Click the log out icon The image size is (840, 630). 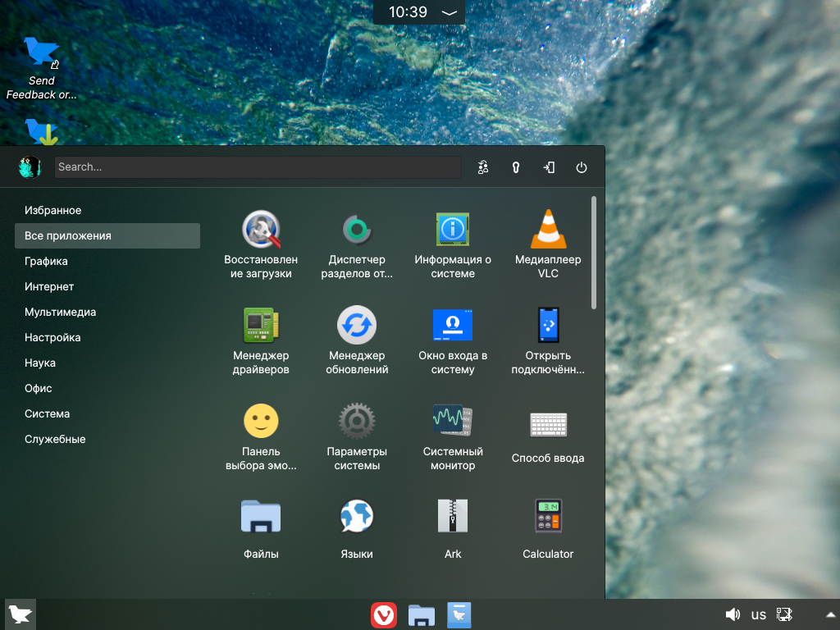(549, 167)
